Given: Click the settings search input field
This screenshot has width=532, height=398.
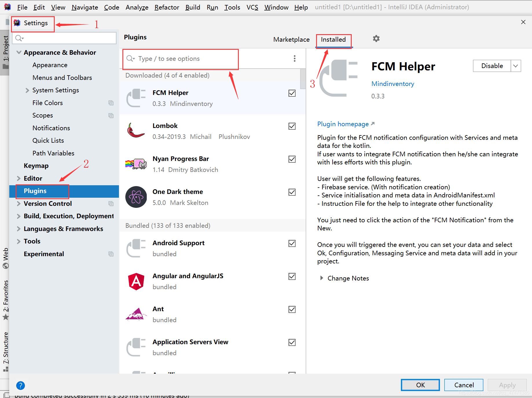Looking at the screenshot, I should (x=64, y=38).
